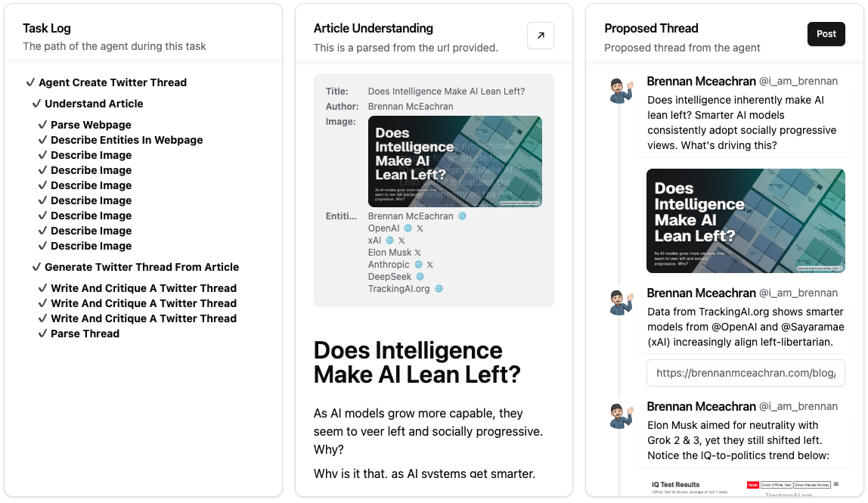The width and height of the screenshot is (868, 503).
Task: Collapse the Agent Create Twitter Thread step
Action: coord(31,82)
